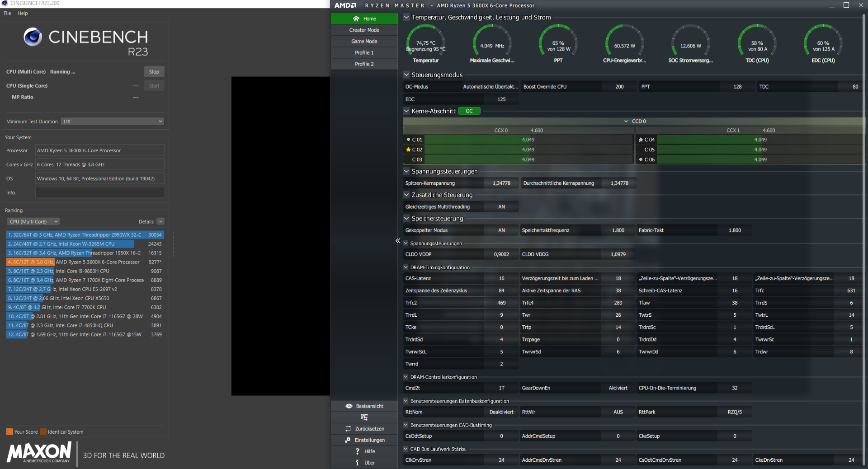
Task: Click the white star beside core C 04
Action: (641, 140)
